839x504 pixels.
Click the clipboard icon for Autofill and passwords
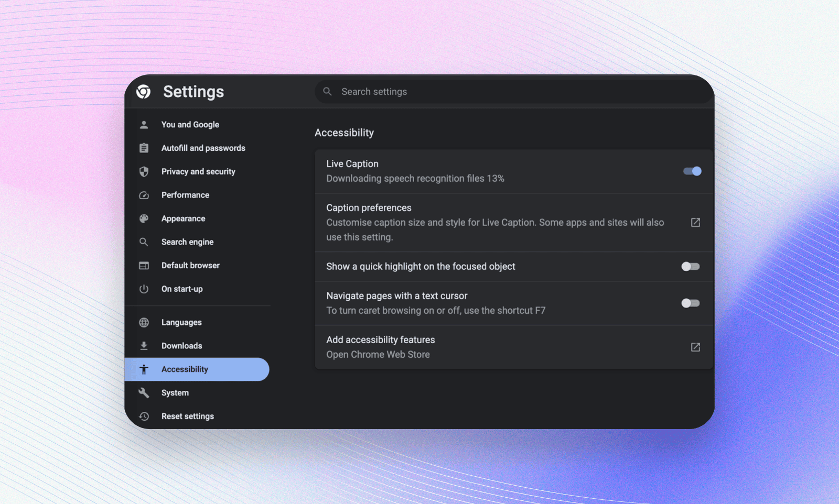point(144,148)
